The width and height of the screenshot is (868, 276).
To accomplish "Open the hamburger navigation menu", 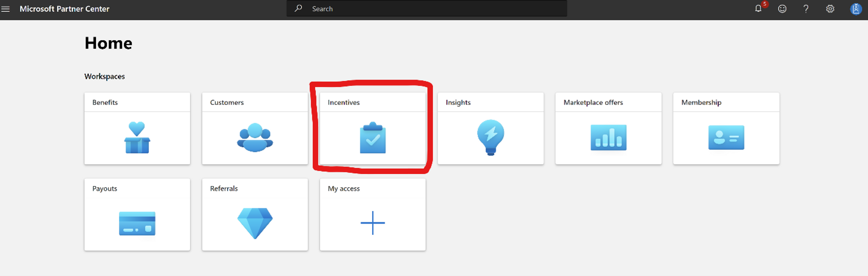I will pos(6,9).
